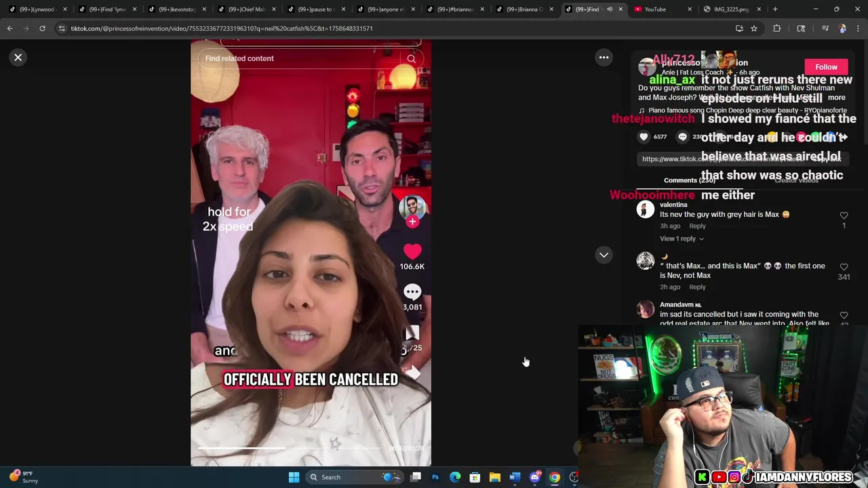Like the video with the red heart

tap(412, 251)
